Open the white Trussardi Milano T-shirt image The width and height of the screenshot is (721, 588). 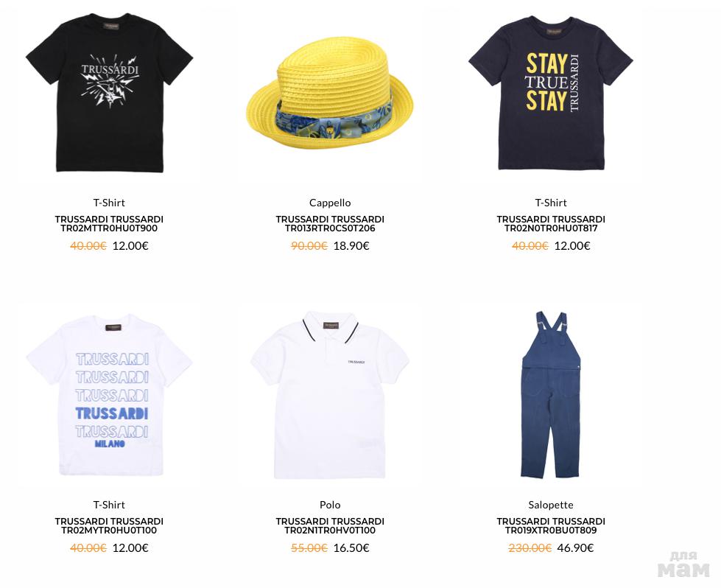(x=110, y=395)
